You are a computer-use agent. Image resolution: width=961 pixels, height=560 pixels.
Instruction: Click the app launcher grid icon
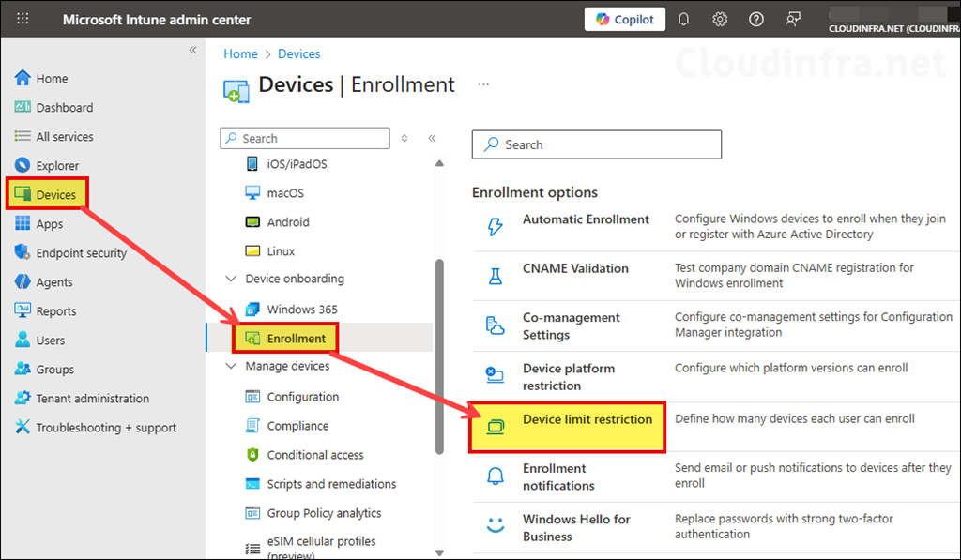click(x=22, y=19)
